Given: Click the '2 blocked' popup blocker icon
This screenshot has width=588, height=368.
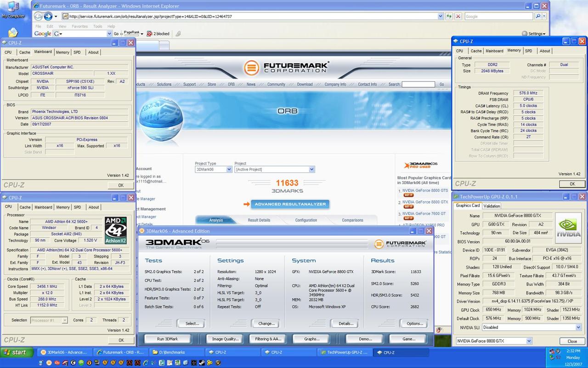Looking at the screenshot, I should click(x=158, y=34).
